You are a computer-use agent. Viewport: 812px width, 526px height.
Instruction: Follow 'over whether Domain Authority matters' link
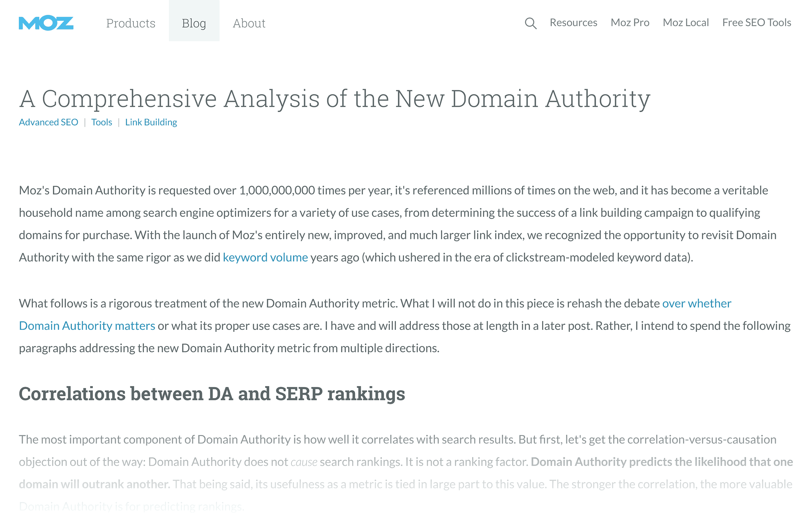click(697, 303)
